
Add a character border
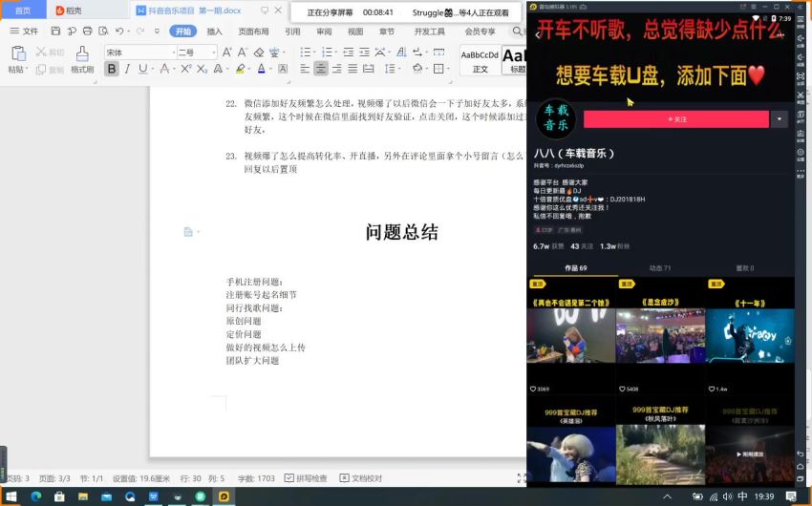coord(283,69)
